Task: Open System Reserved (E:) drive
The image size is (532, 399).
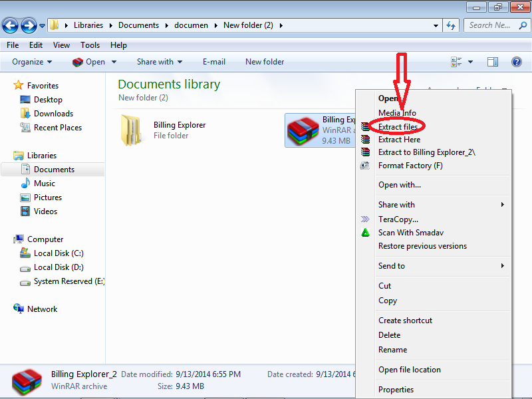Action: click(63, 281)
